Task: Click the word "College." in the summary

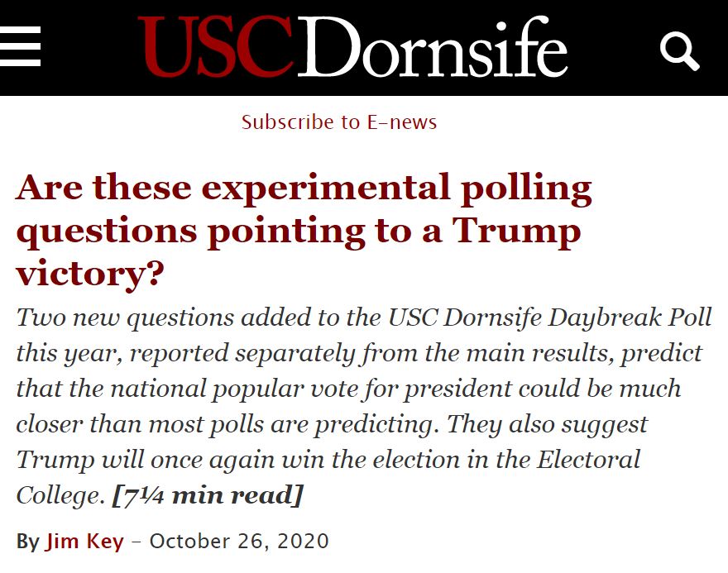Action: (60, 495)
